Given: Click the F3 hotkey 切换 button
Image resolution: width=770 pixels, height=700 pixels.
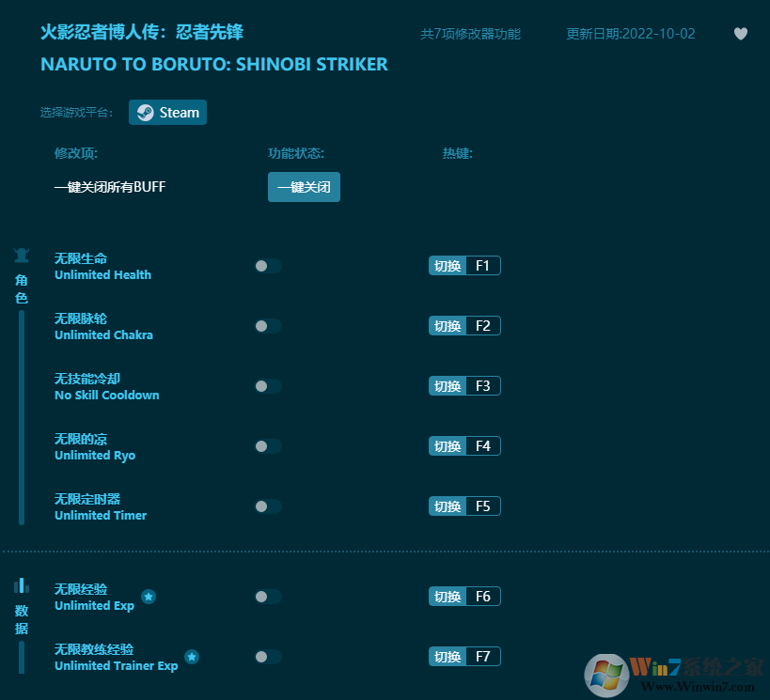Looking at the screenshot, I should pos(448,386).
